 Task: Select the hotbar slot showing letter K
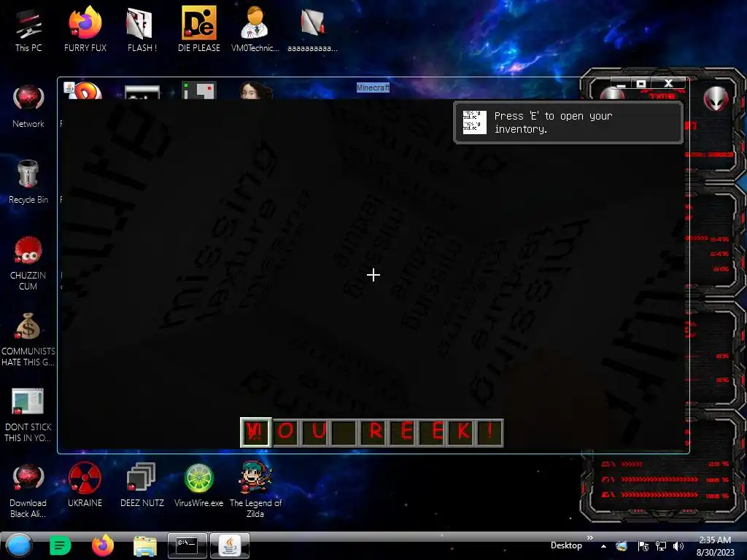(x=462, y=432)
